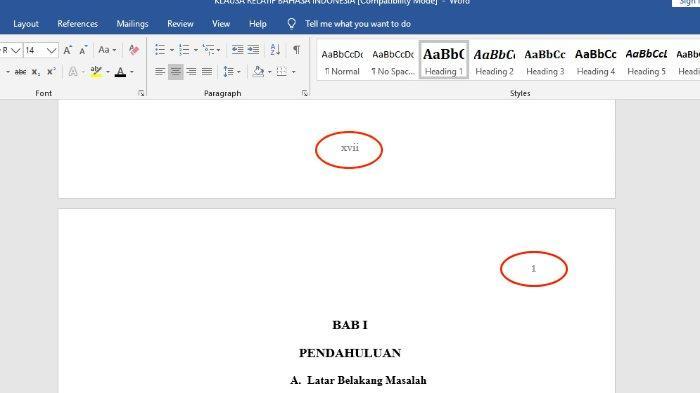The height and width of the screenshot is (393, 700).
Task: Click the Latar Belakang Masalah heading
Action: pos(367,380)
